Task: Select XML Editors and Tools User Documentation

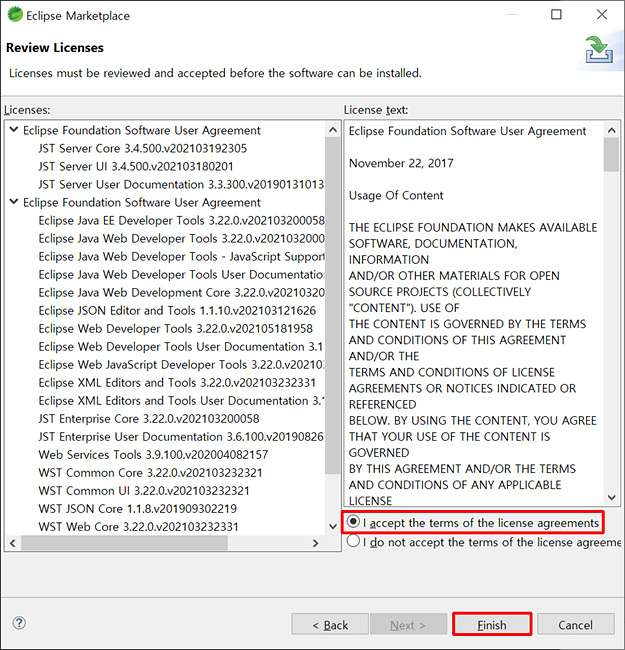Action: 182,400
